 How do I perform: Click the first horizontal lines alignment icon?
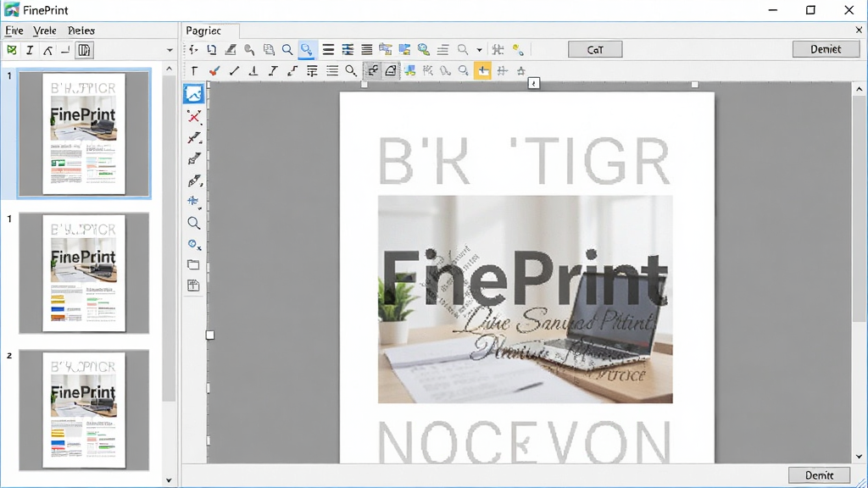328,50
